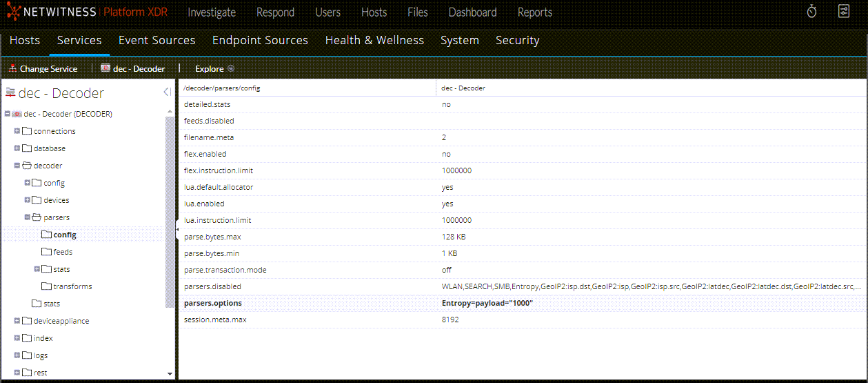Collapse the parsers tree node
This screenshot has width=868, height=383.
28,217
